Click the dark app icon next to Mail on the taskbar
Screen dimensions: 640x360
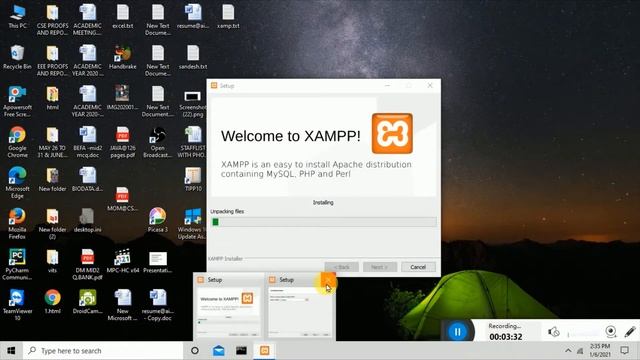pyautogui.click(x=241, y=351)
